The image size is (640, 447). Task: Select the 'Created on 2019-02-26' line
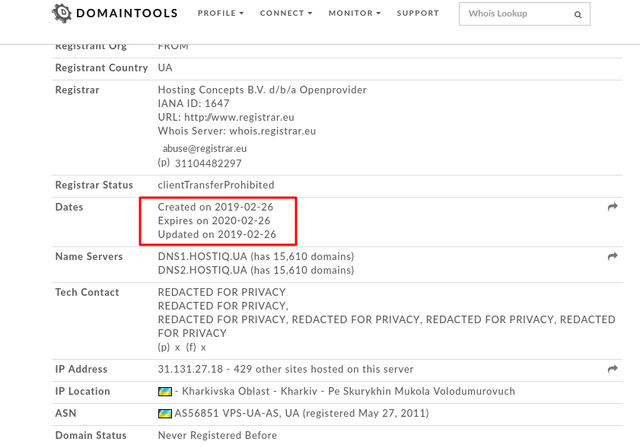point(216,207)
